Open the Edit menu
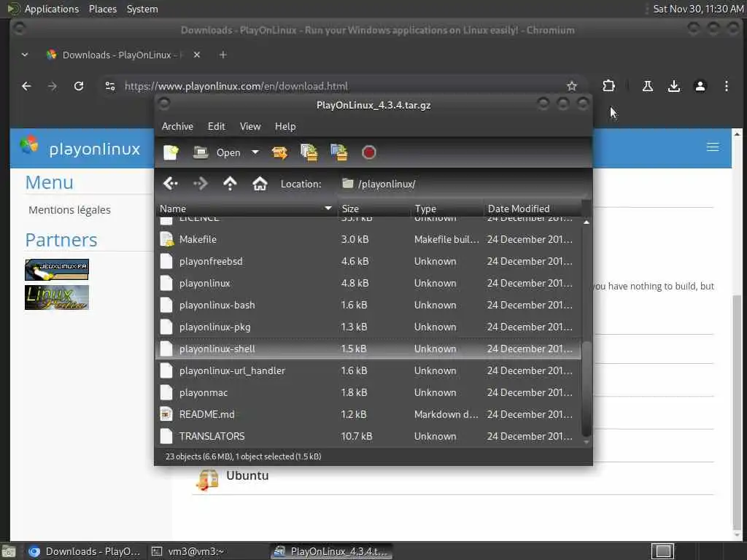The width and height of the screenshot is (747, 560). [216, 126]
